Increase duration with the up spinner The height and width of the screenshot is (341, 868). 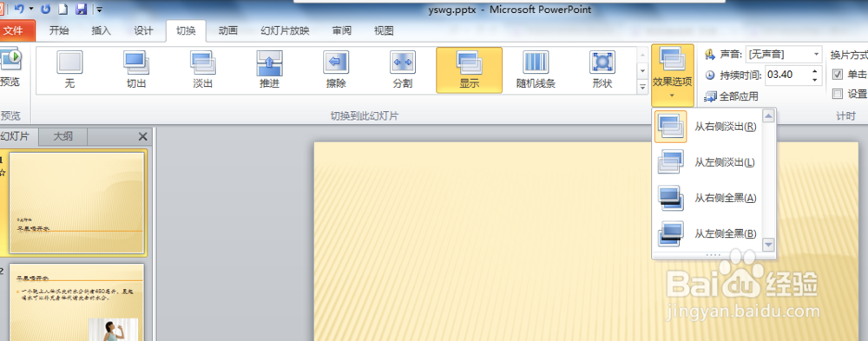point(815,71)
